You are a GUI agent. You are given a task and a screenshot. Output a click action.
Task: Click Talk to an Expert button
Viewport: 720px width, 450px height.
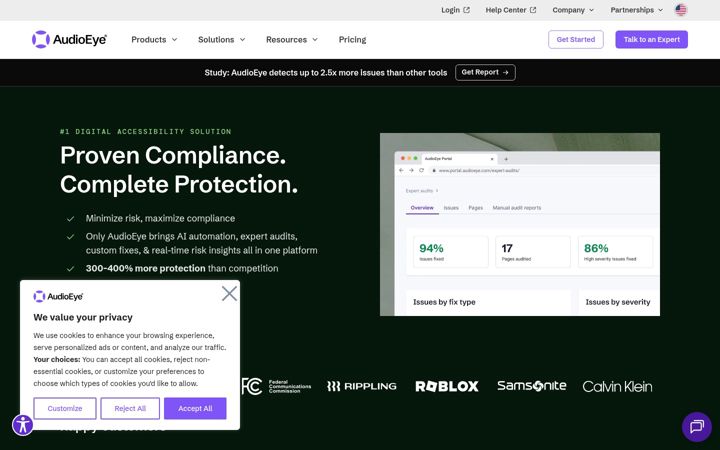point(652,39)
